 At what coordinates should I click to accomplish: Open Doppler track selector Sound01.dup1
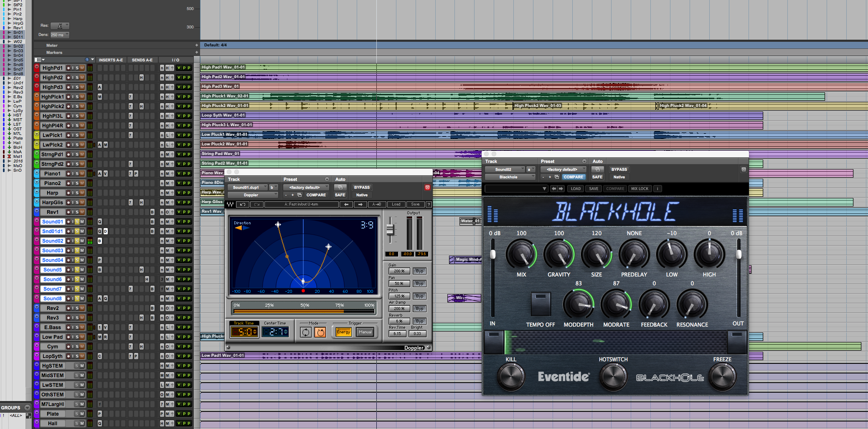pyautogui.click(x=248, y=188)
